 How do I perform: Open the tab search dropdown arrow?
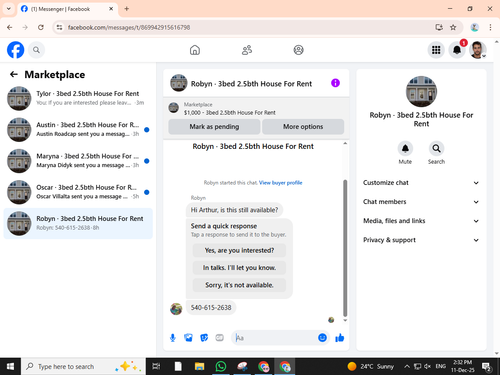click(9, 9)
